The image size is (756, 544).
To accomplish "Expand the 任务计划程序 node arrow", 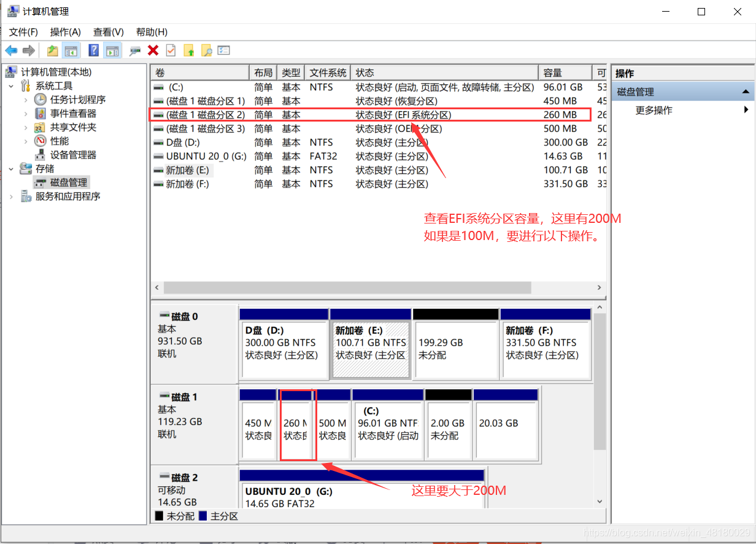I will pos(25,99).
